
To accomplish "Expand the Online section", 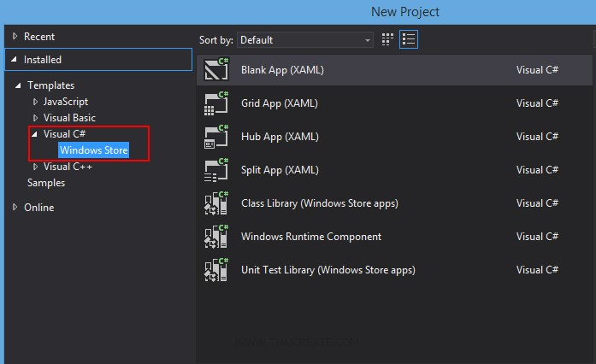I will coord(15,208).
